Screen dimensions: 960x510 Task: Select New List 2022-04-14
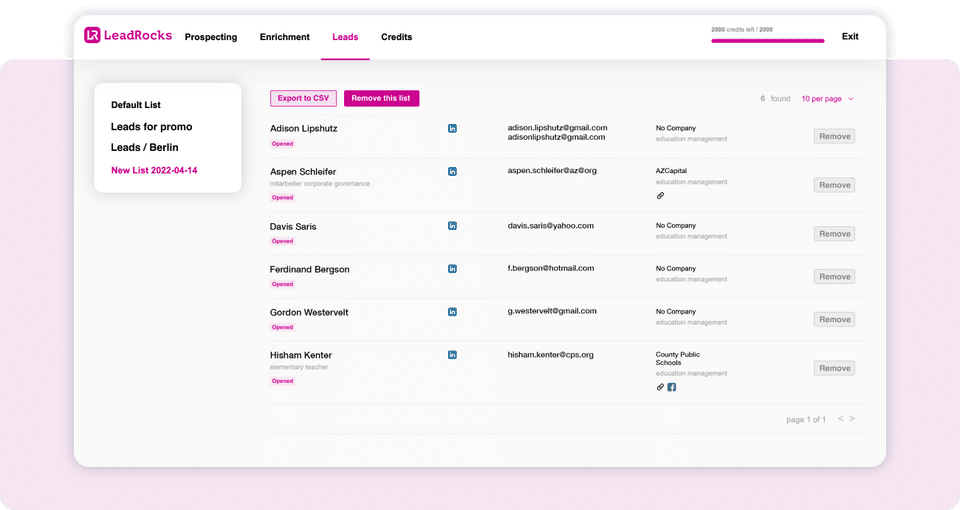pyautogui.click(x=154, y=170)
